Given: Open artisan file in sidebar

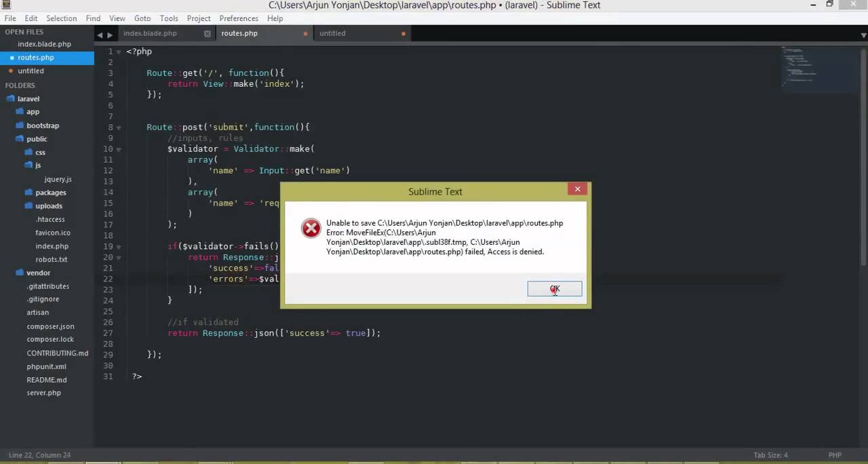Looking at the screenshot, I should 38,313.
